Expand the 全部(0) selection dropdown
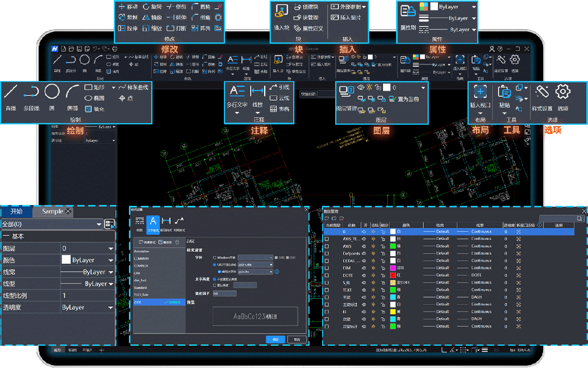The height and width of the screenshot is (368, 588). [x=99, y=224]
